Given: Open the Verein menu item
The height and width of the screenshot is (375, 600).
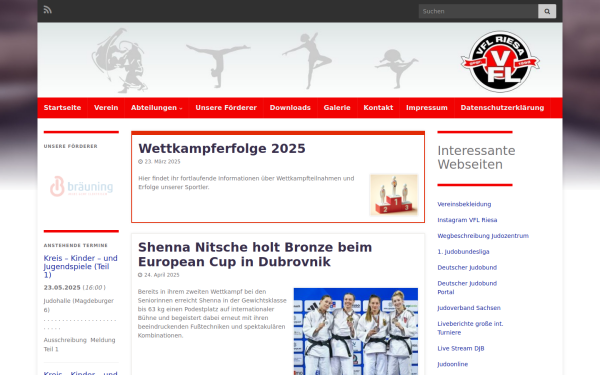Looking at the screenshot, I should pos(106,108).
